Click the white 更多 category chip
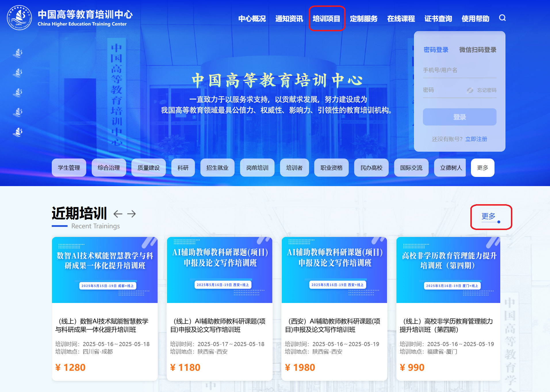550x392 pixels. pos(483,168)
